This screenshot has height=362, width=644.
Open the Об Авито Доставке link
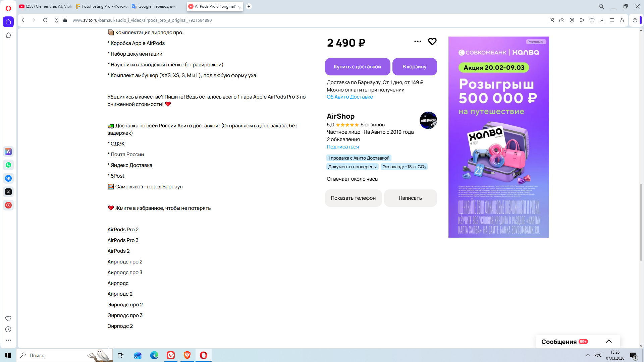pyautogui.click(x=350, y=97)
